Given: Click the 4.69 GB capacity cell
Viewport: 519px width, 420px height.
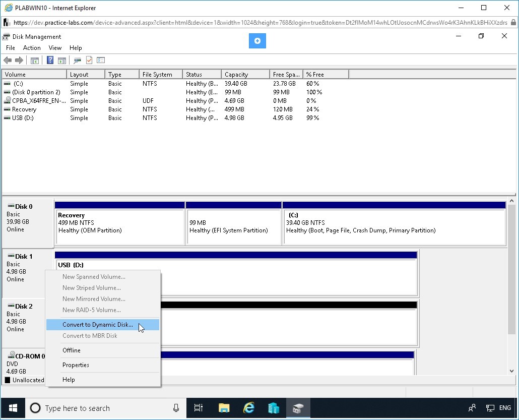Looking at the screenshot, I should 234,101.
